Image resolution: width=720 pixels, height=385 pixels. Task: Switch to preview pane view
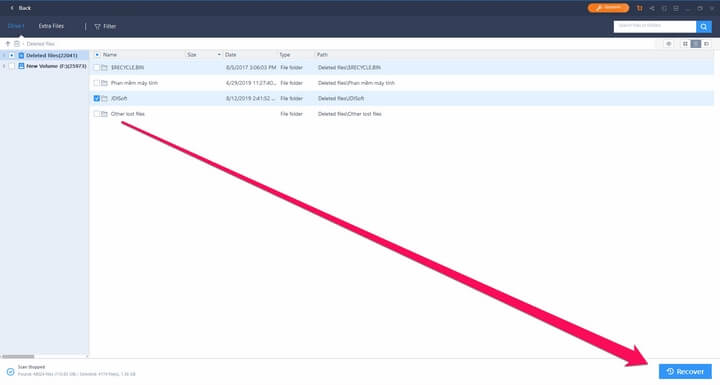click(x=706, y=44)
